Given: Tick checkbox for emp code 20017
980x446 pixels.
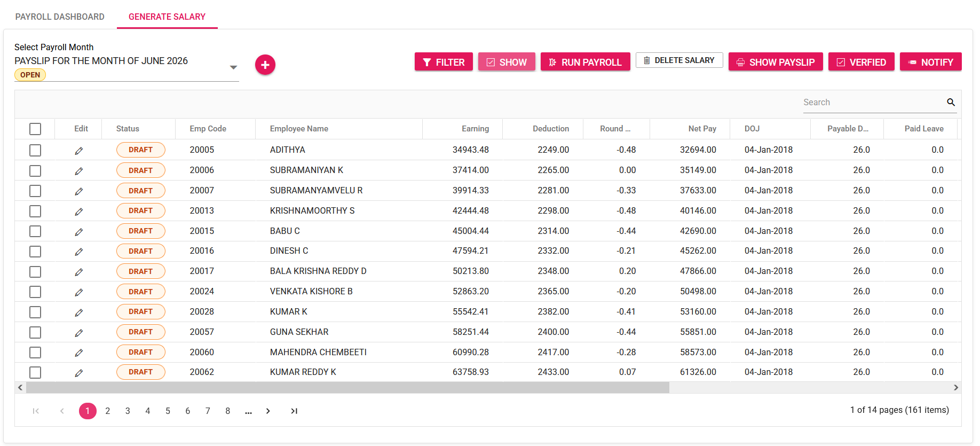Looking at the screenshot, I should (35, 271).
